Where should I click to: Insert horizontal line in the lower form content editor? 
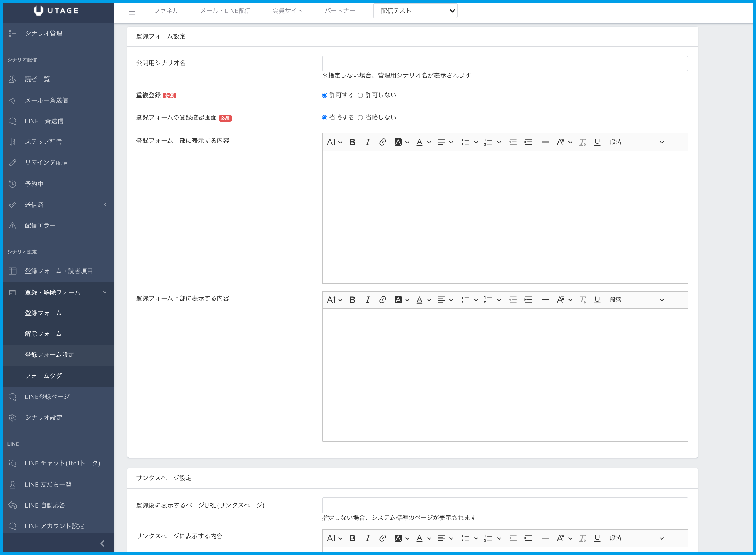coord(546,300)
